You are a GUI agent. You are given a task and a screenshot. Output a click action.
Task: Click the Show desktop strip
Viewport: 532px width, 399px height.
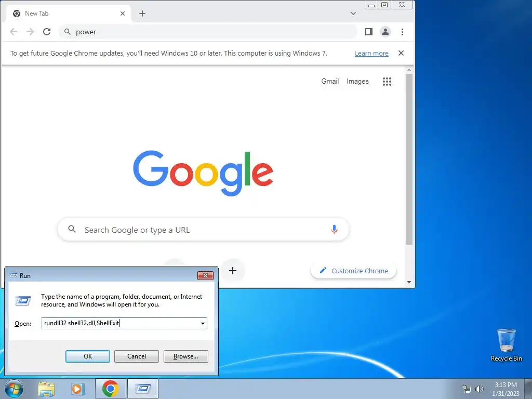pos(528,389)
